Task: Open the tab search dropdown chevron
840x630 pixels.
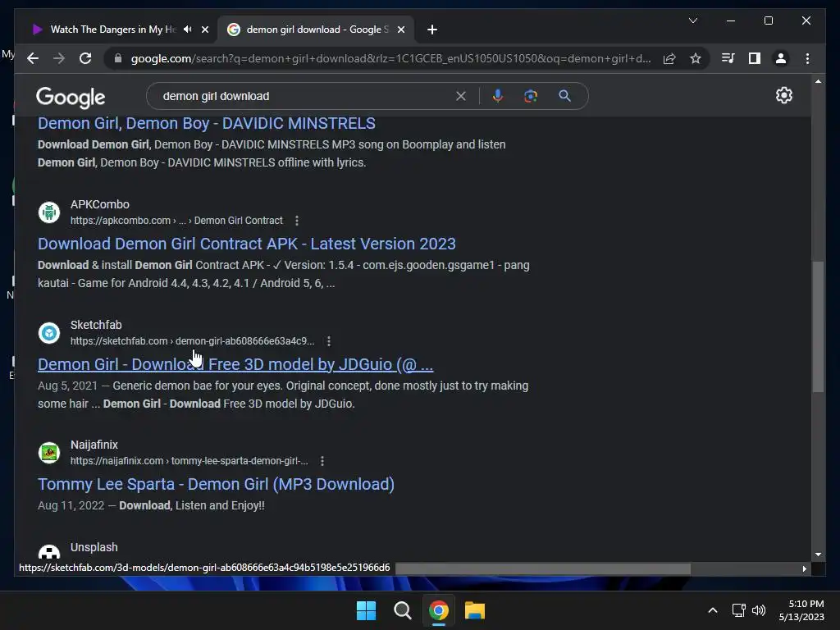Action: click(x=692, y=21)
